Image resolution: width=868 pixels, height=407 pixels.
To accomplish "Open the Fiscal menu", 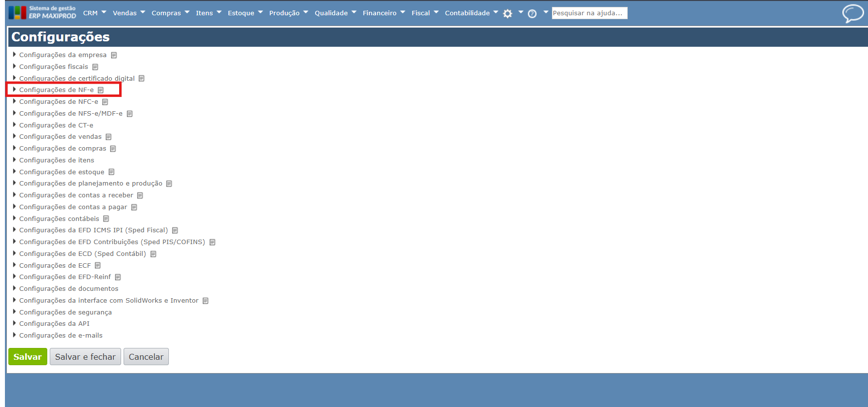I will coord(425,13).
